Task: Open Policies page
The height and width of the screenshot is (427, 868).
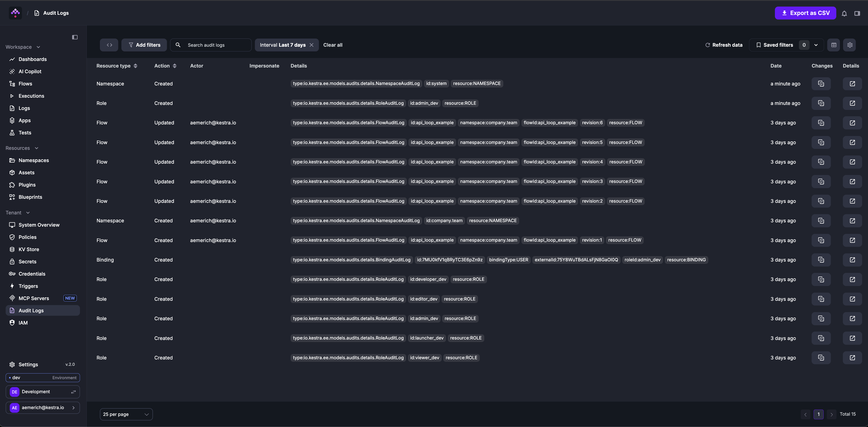Action: coord(43,237)
